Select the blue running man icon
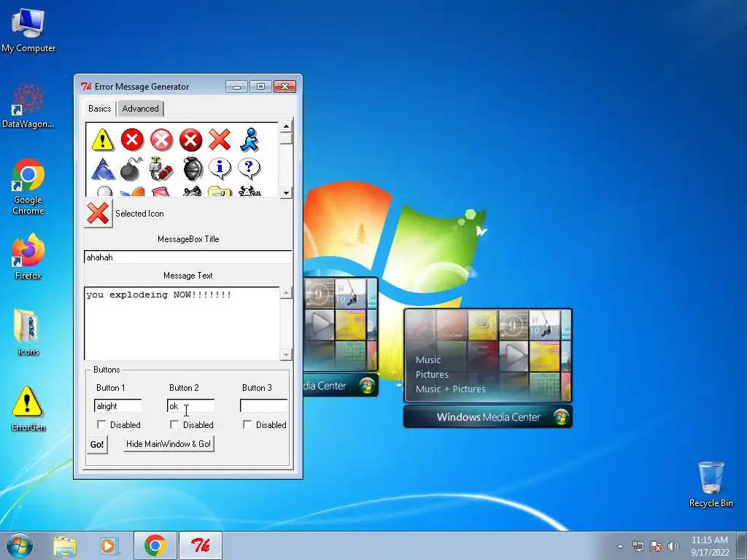The image size is (747, 560). pos(249,139)
